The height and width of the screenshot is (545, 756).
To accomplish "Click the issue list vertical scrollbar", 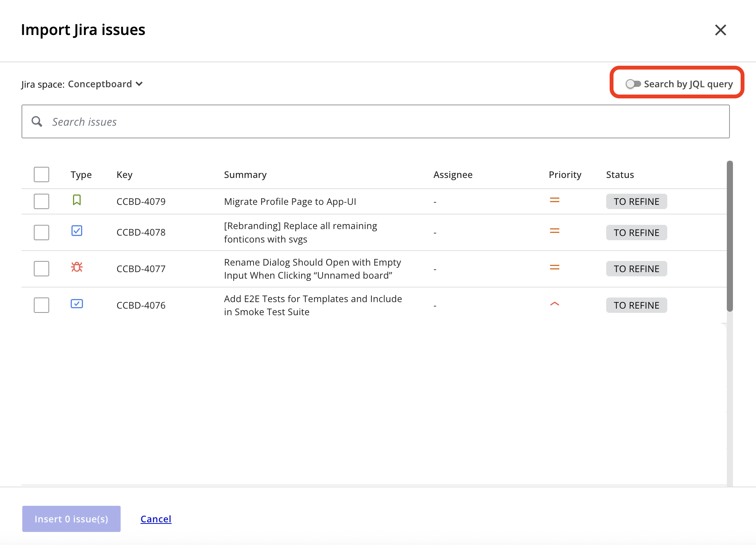I will coord(729,236).
